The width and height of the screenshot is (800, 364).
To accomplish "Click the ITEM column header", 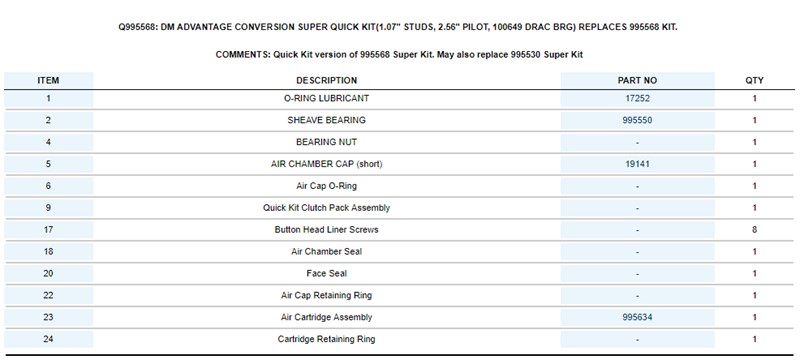I will (48, 81).
